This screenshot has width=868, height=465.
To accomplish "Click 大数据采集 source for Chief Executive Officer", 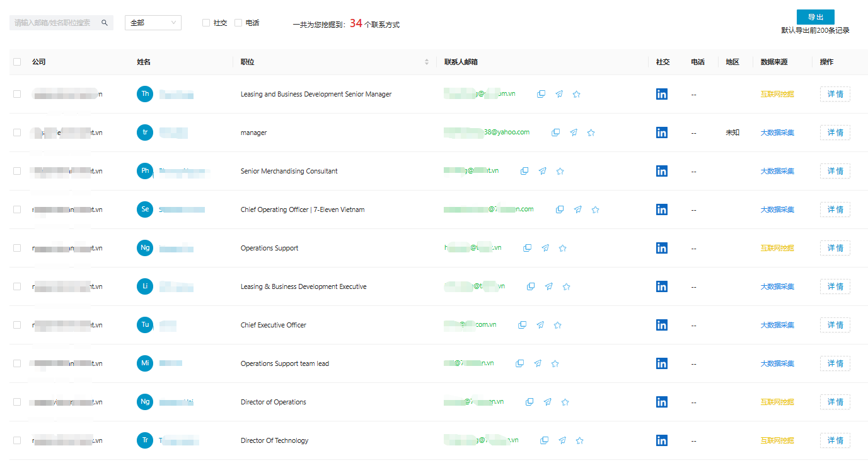I will (x=777, y=325).
